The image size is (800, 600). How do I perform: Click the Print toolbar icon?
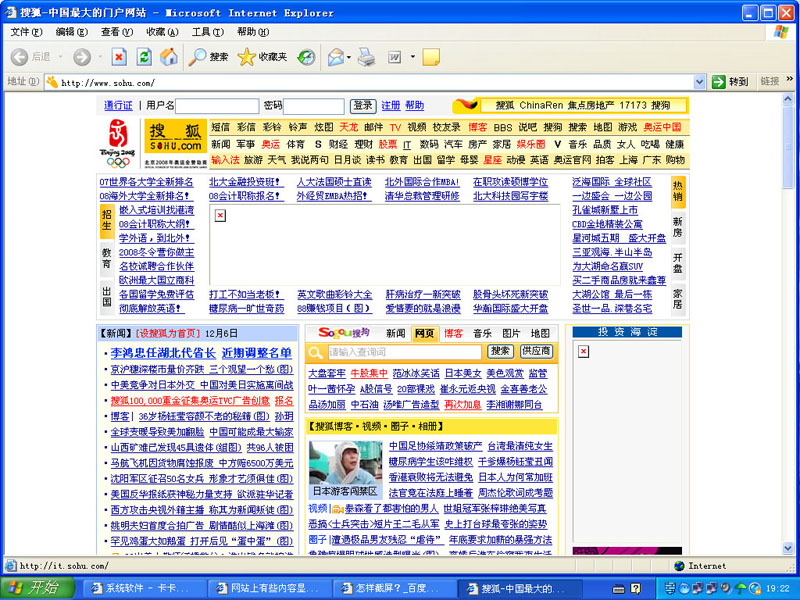coord(367,57)
